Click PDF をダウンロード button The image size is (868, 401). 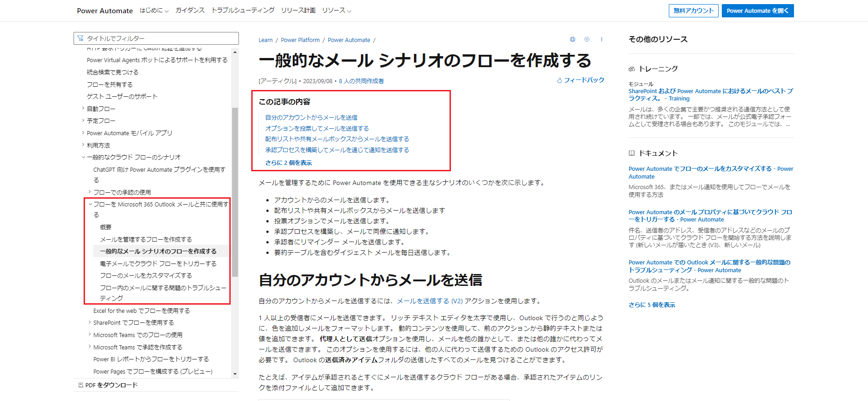point(108,385)
